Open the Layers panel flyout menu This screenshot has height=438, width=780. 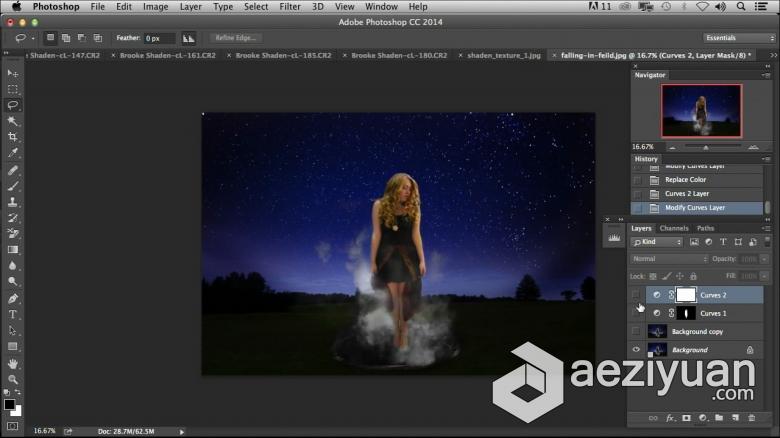point(766,228)
